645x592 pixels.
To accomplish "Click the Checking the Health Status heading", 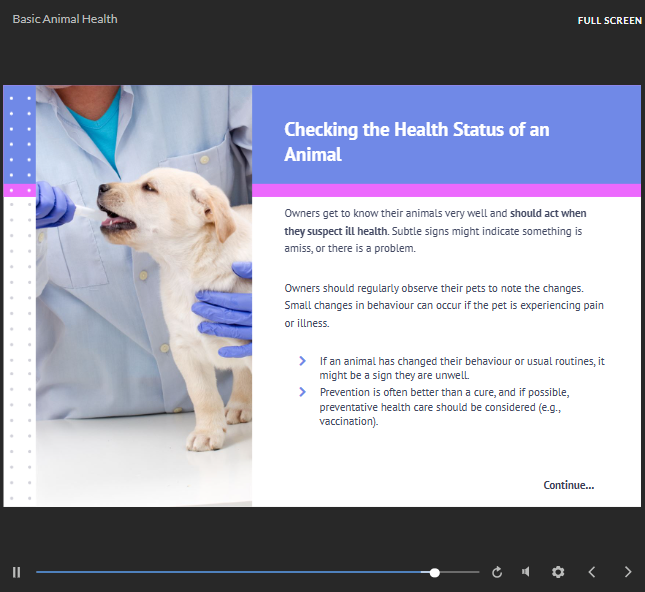I will pyautogui.click(x=416, y=142).
